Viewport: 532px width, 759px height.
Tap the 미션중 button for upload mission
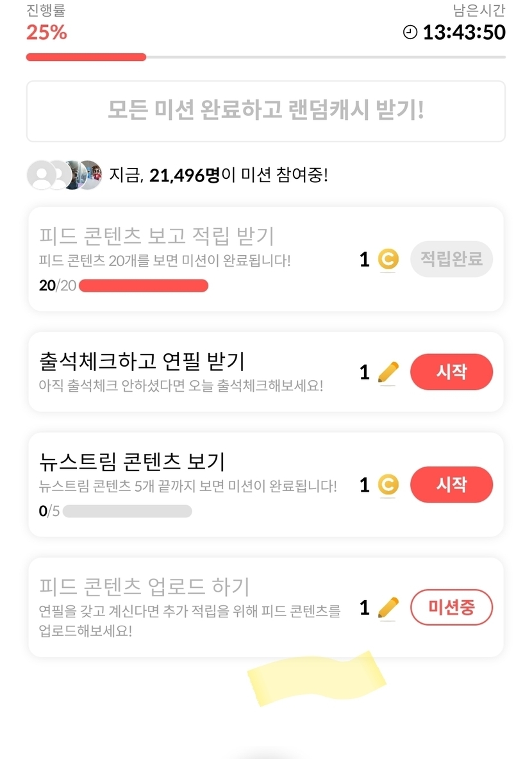click(451, 607)
